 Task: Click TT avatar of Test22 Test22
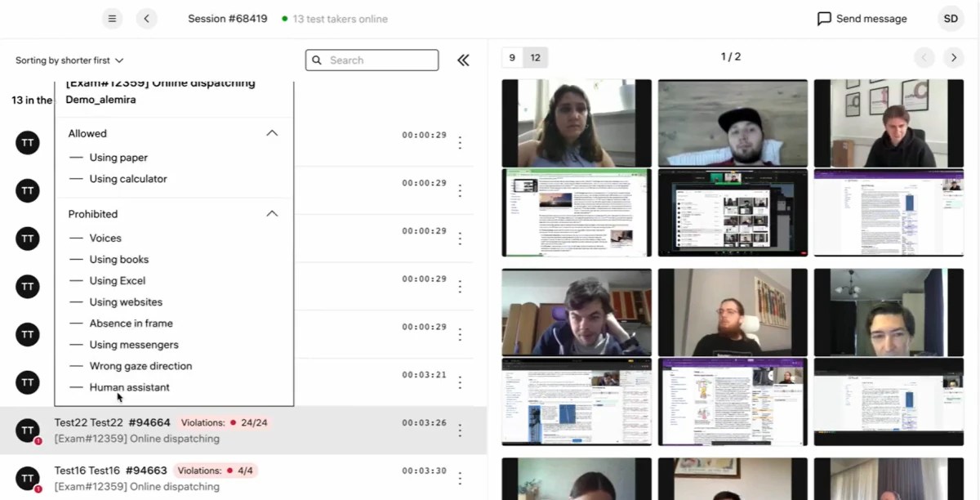point(28,430)
